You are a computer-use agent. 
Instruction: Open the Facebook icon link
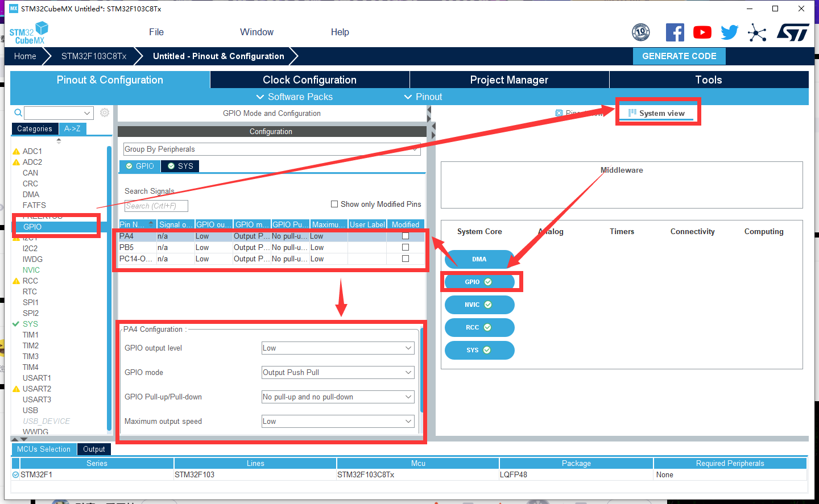tap(675, 32)
